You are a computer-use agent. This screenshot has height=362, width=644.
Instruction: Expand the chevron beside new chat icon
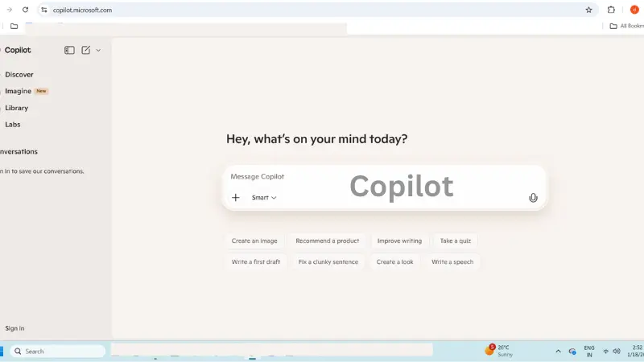click(98, 50)
